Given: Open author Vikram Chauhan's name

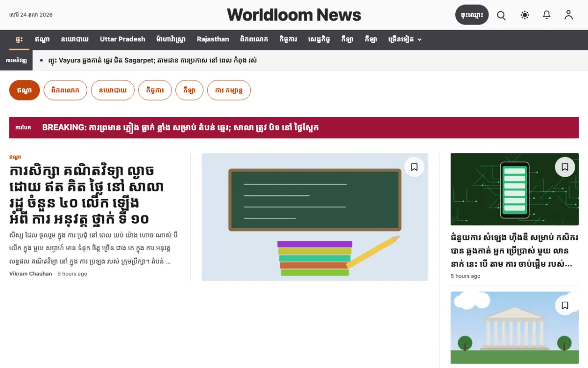Looking at the screenshot, I should click(x=30, y=274).
